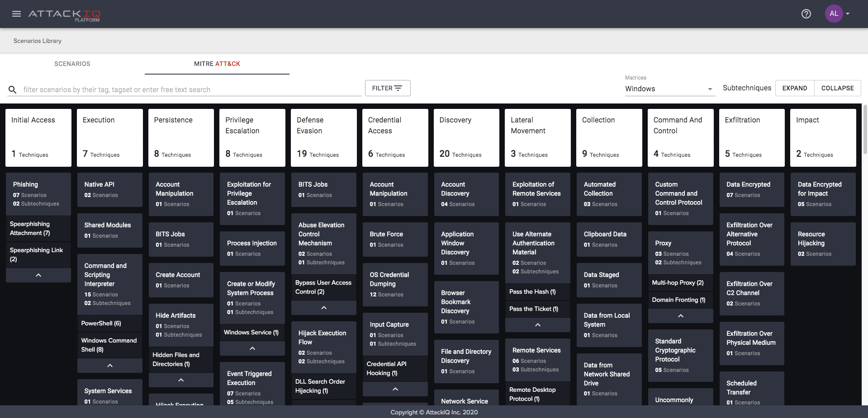Collapse techniques under Bypass User Access Control

(323, 307)
